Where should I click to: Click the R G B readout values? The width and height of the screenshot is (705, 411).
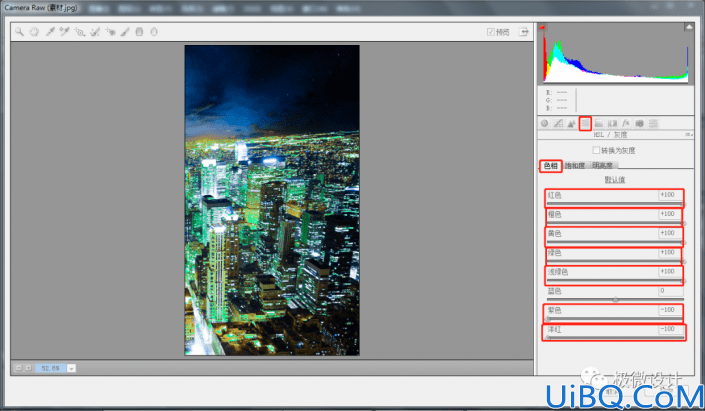(557, 100)
